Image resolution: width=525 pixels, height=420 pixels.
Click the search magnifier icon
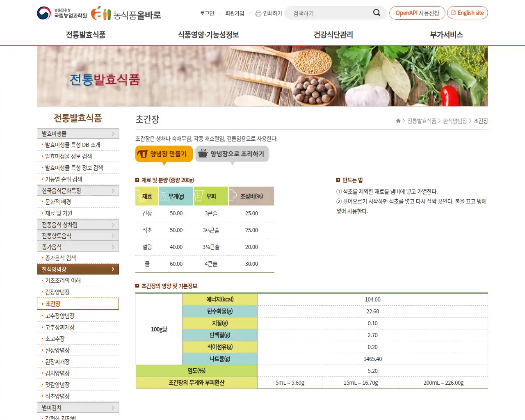pos(376,13)
